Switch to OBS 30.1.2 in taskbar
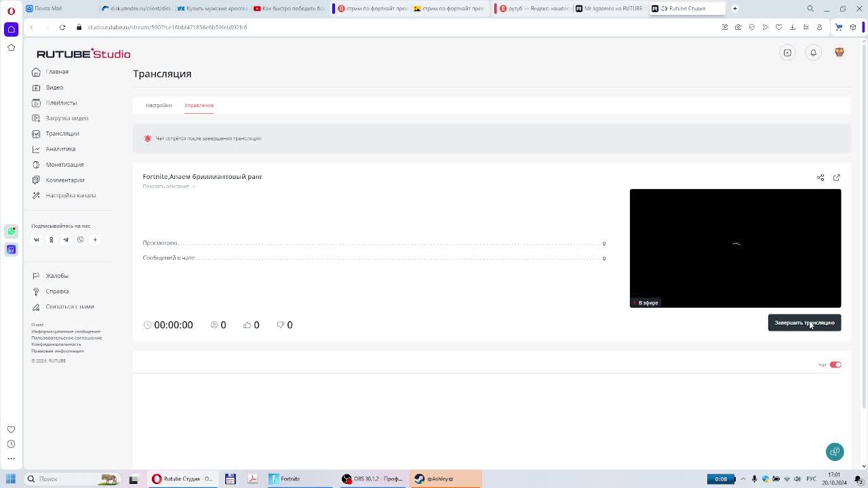The height and width of the screenshot is (488, 868). 372,479
